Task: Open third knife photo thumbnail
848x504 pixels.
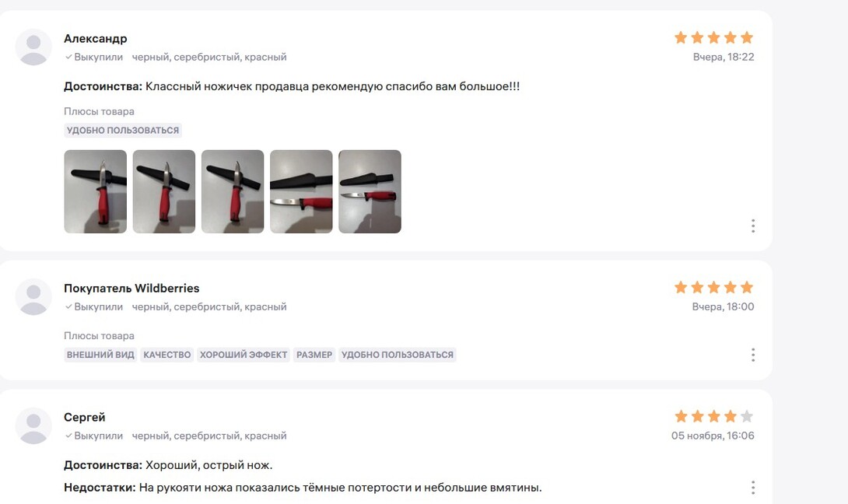Action: click(233, 191)
